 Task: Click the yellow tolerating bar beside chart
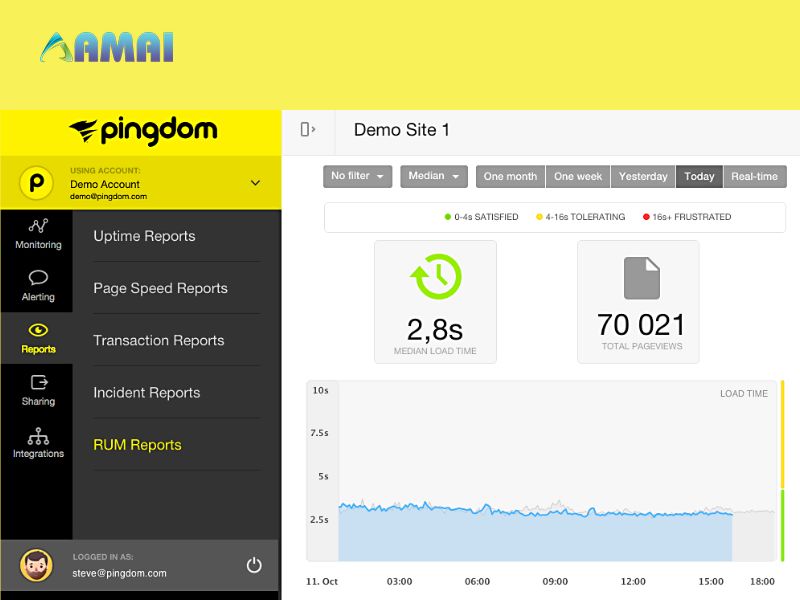click(782, 434)
